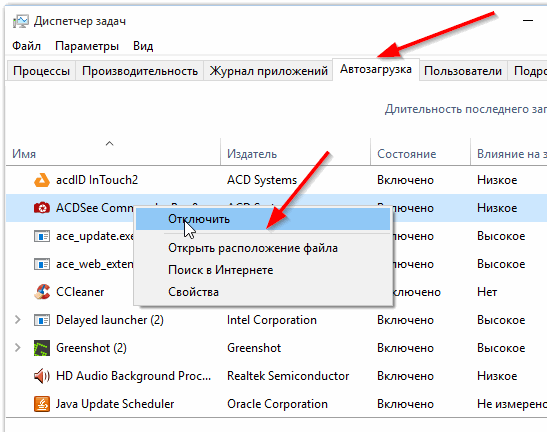Click the ace_update.exe file icon
This screenshot has width=547, height=432.
[42, 236]
